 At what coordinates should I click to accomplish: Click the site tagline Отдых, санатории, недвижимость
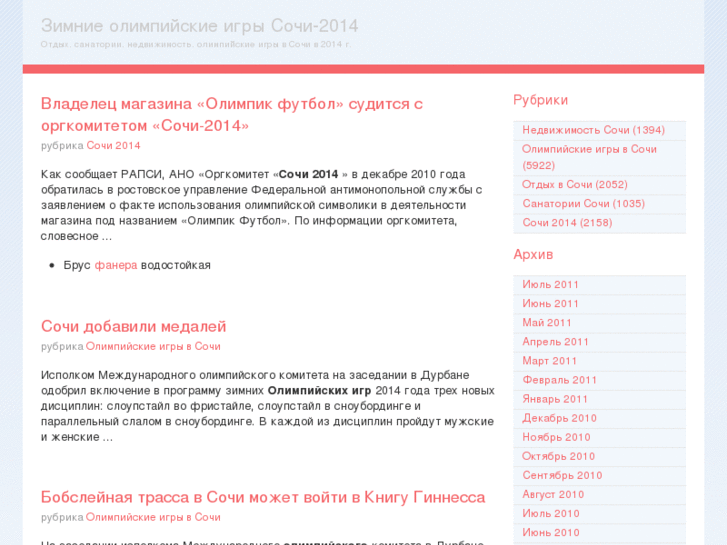click(x=196, y=45)
